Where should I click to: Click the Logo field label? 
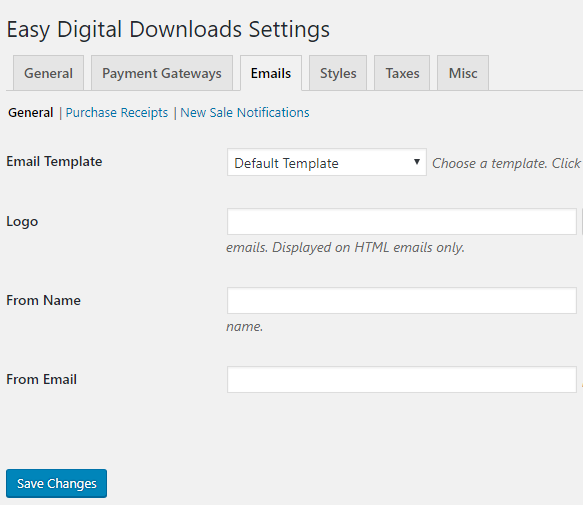click(22, 222)
